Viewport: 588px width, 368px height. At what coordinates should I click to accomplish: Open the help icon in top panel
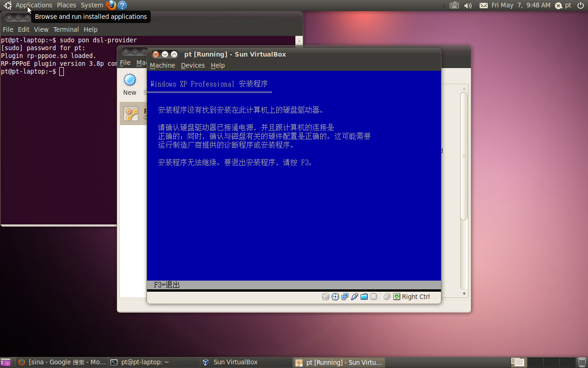click(x=122, y=5)
